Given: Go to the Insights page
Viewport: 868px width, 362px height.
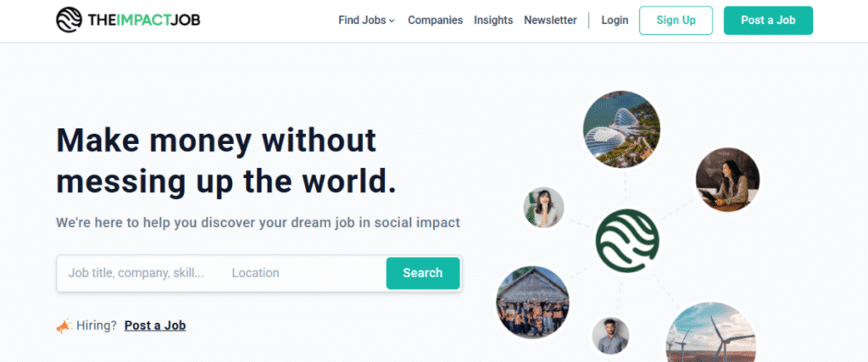Looking at the screenshot, I should click(493, 20).
